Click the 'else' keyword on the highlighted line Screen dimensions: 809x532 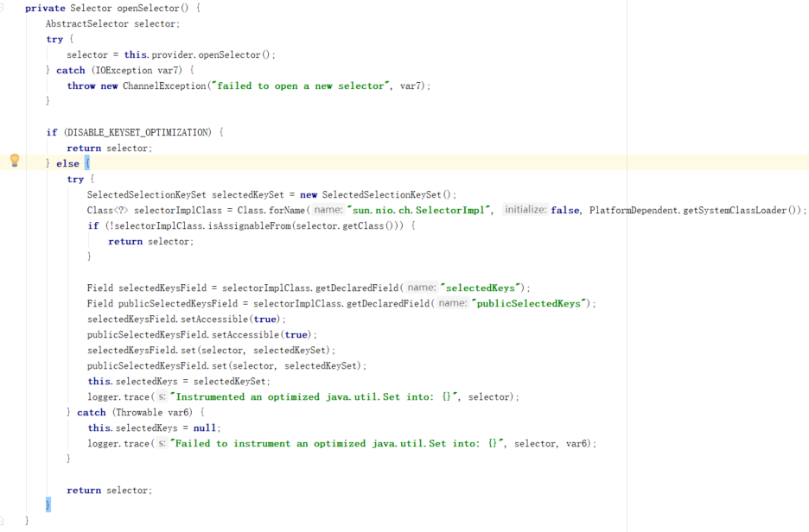[x=67, y=163]
